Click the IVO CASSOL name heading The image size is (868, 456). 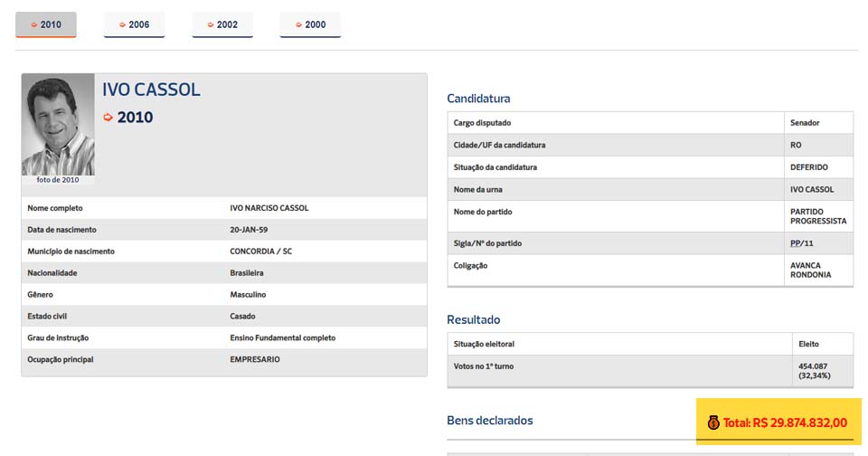tap(151, 90)
